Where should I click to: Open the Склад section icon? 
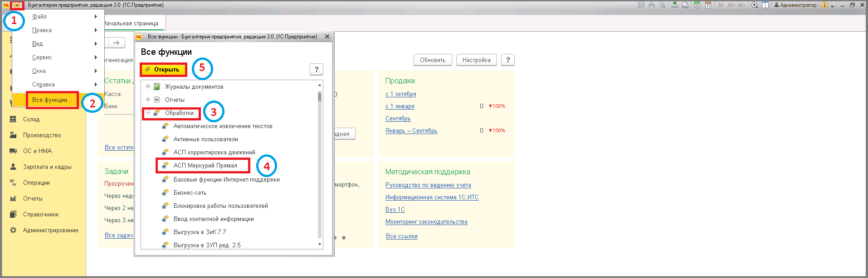[x=13, y=119]
